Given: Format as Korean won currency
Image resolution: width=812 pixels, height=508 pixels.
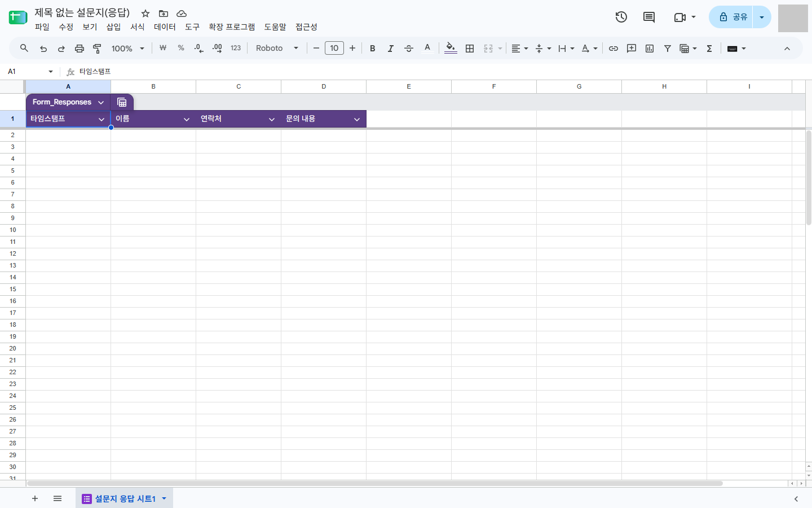Looking at the screenshot, I should [163, 48].
